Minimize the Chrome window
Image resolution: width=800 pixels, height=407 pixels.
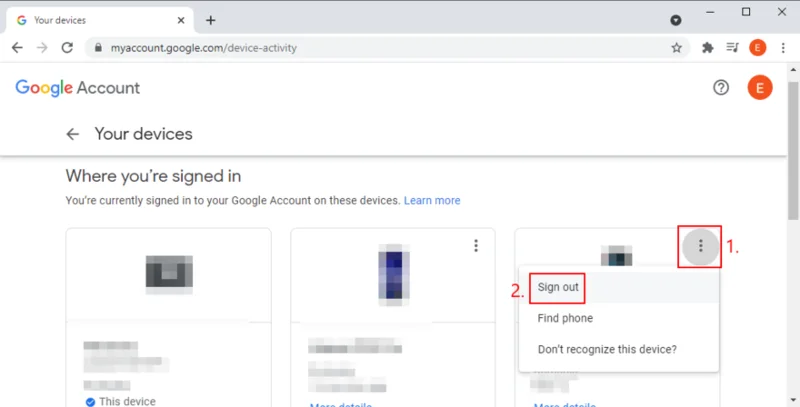(710, 12)
